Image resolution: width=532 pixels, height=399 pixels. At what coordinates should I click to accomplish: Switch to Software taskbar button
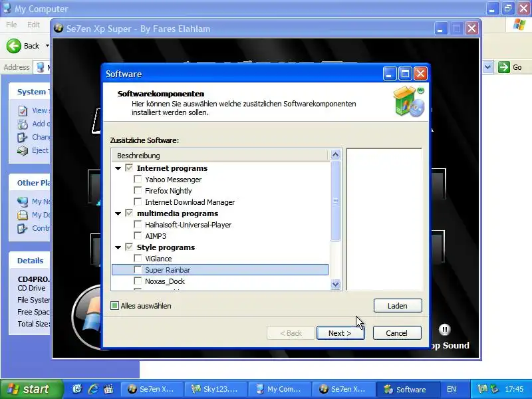click(407, 389)
